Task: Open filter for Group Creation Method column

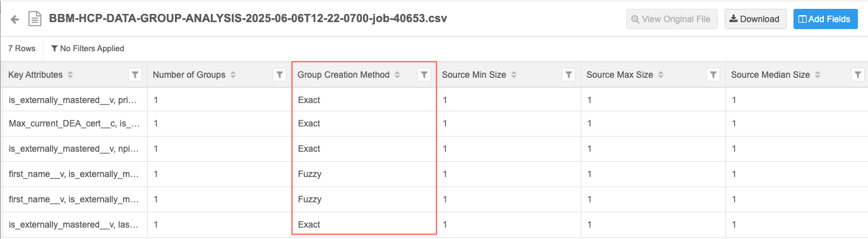Action: 424,75
